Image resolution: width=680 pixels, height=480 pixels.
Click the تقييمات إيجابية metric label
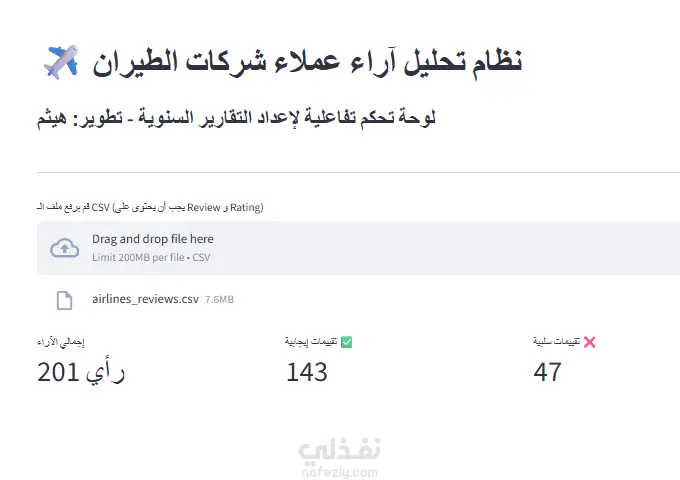click(x=311, y=342)
